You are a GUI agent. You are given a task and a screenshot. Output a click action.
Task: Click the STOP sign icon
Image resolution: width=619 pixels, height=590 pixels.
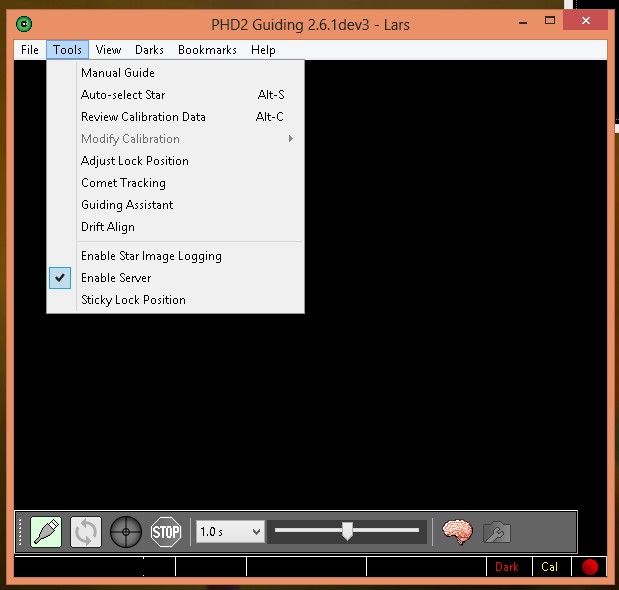(166, 532)
